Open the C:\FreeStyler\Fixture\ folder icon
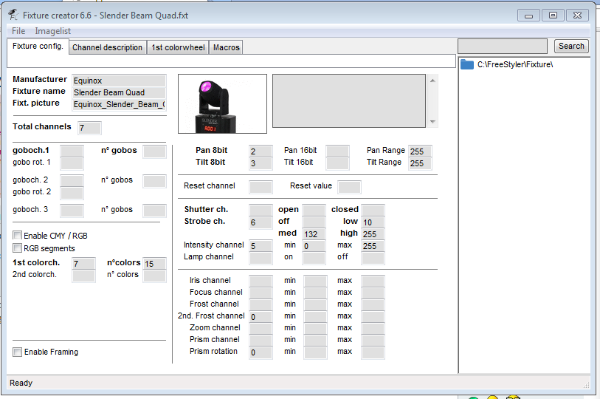The image size is (600, 399). tap(467, 64)
